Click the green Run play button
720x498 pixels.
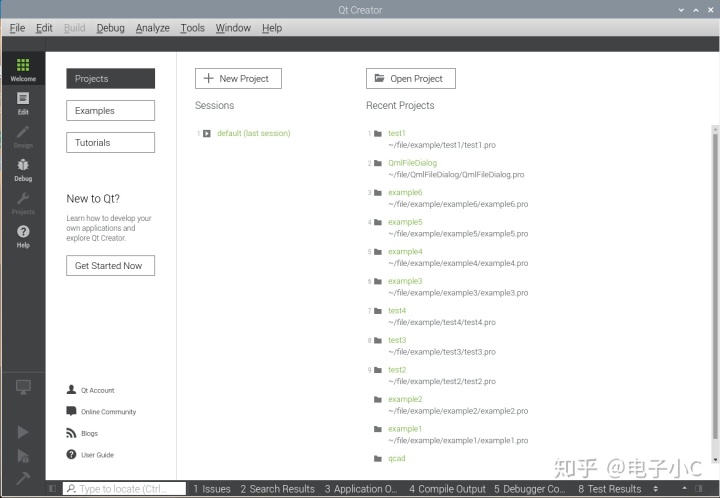click(x=22, y=432)
